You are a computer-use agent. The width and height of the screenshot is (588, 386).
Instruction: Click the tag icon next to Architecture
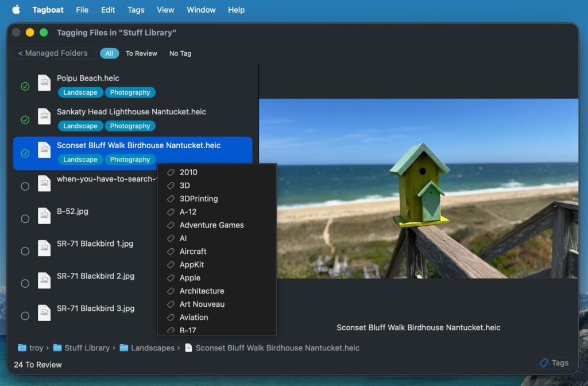[x=171, y=291]
